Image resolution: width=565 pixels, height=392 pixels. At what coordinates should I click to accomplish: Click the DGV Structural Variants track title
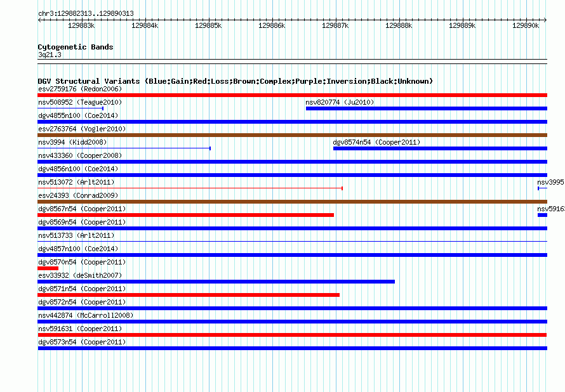235,81
